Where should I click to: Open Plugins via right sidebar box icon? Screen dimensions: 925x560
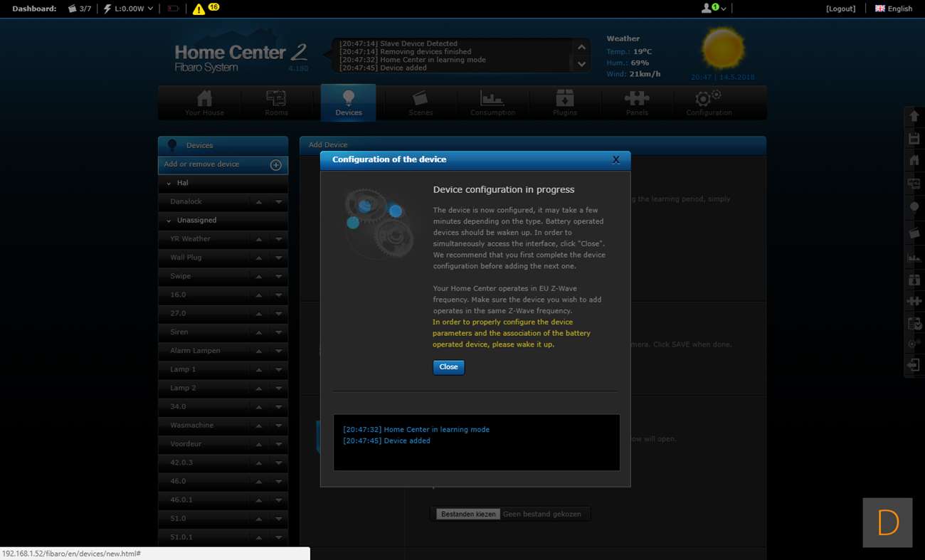click(914, 280)
